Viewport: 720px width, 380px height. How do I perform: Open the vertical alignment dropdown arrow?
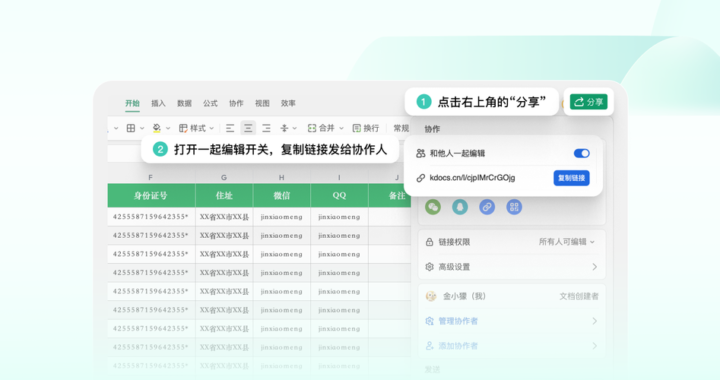(x=294, y=128)
